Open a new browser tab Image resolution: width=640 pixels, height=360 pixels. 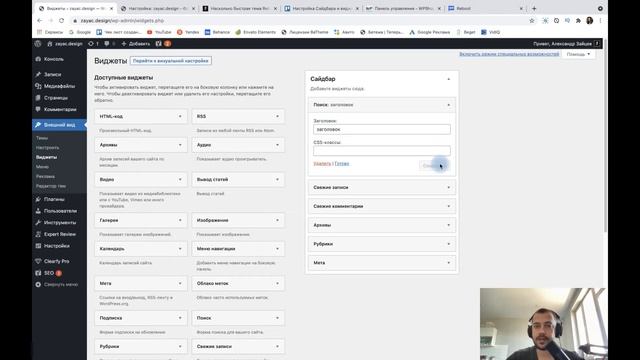click(x=534, y=9)
